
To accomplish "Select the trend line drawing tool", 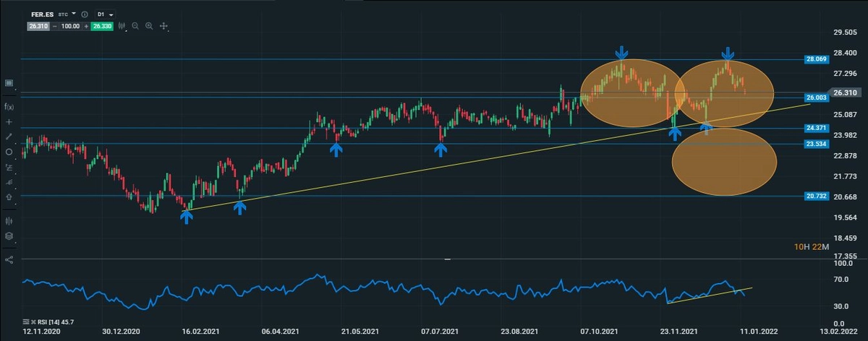I will [9, 137].
